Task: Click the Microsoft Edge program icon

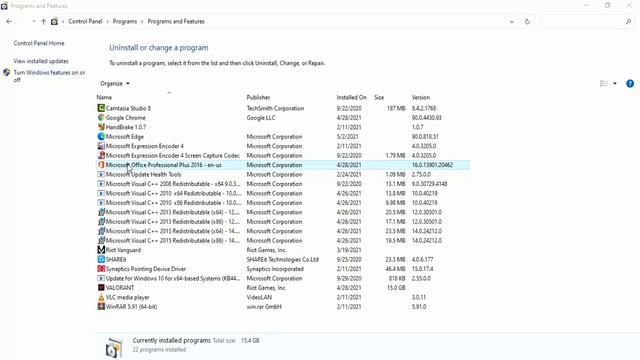Action: pyautogui.click(x=101, y=136)
